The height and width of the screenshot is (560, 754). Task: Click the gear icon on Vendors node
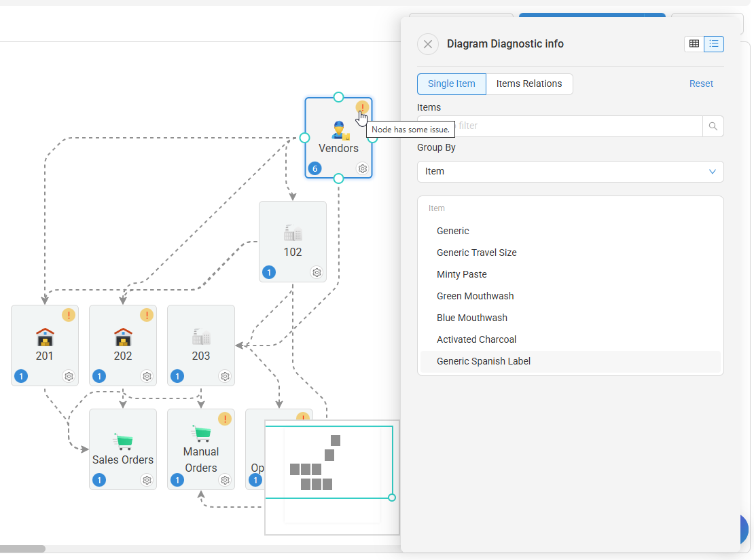tap(363, 168)
